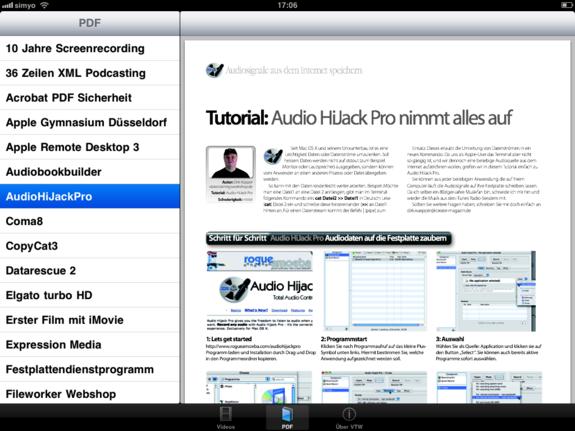575x431 pixels.
Task: Select Elgato turbo HD entry
Action: pos(90,295)
